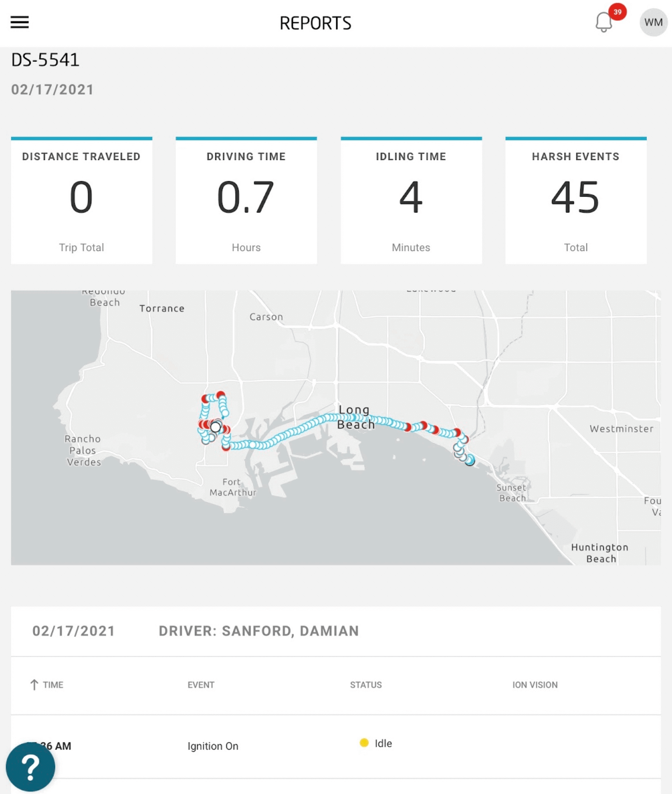This screenshot has width=672, height=794.
Task: Click the Rancho Palos Verdes label
Action: point(83,450)
